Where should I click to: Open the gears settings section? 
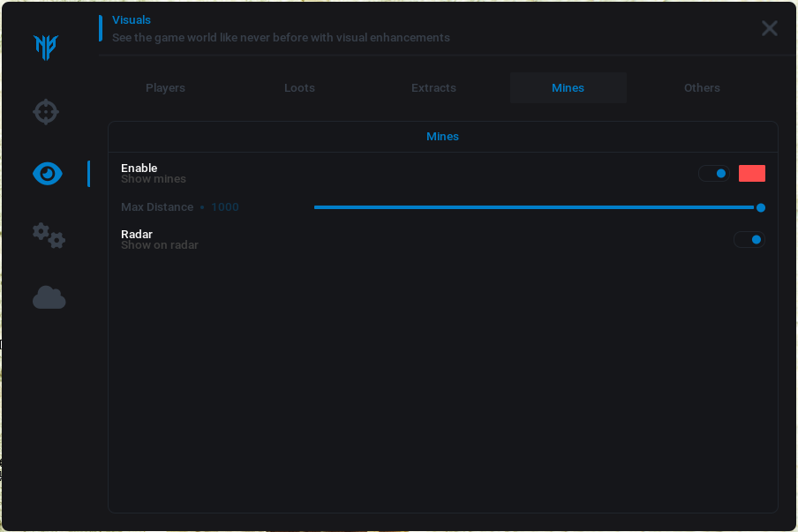coord(49,236)
